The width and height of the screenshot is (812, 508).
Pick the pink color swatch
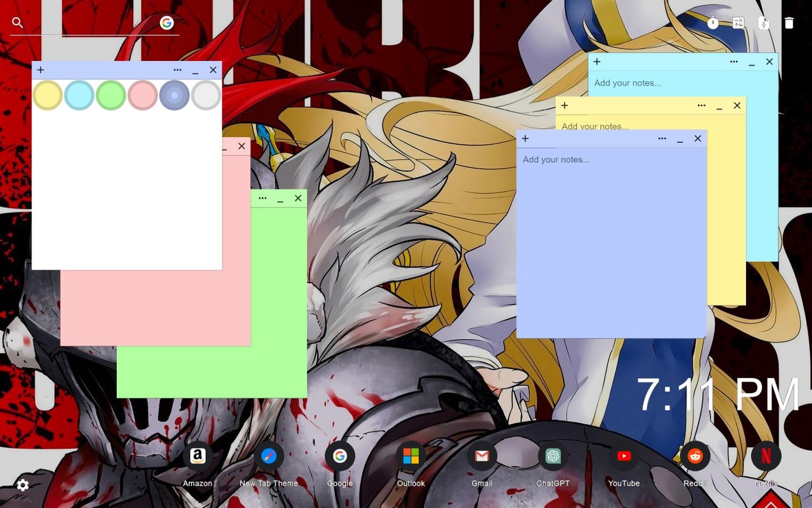[x=143, y=95]
